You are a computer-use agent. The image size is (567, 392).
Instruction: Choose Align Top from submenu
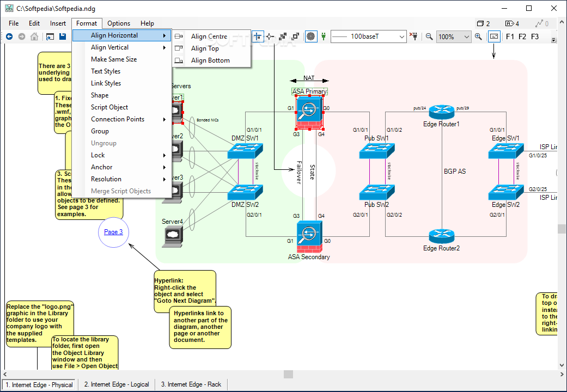click(211, 48)
